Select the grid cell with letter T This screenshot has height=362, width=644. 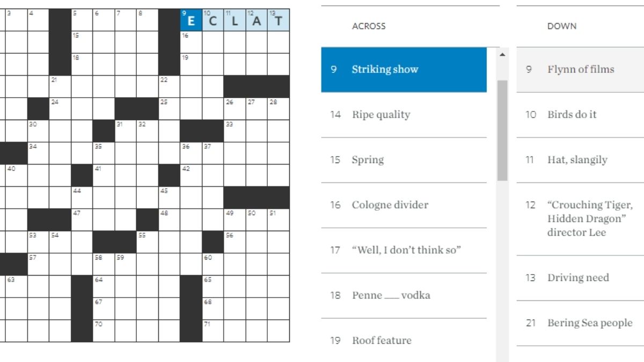click(279, 21)
